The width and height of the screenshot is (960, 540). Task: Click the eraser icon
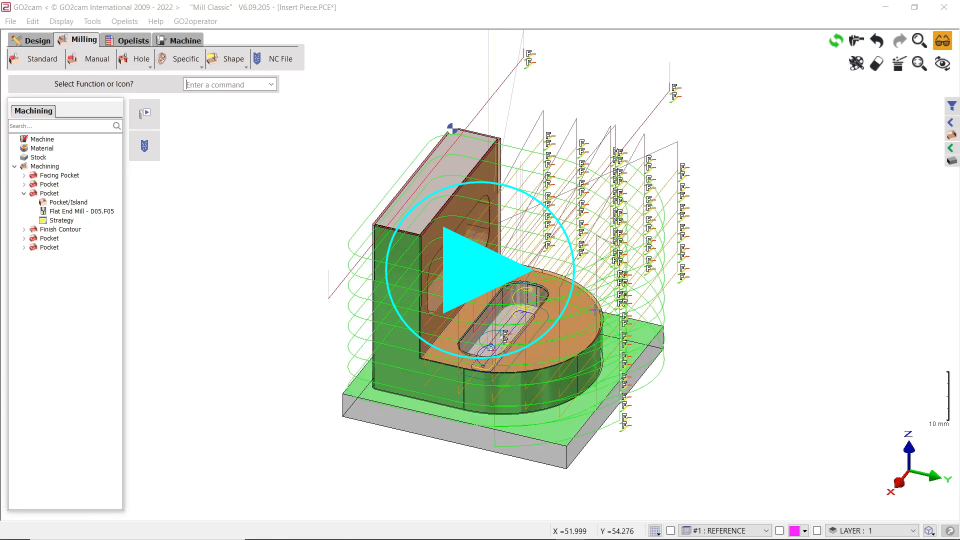[877, 63]
